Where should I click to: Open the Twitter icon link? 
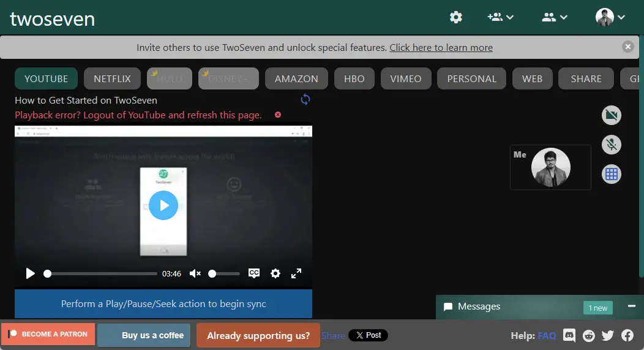pos(608,336)
